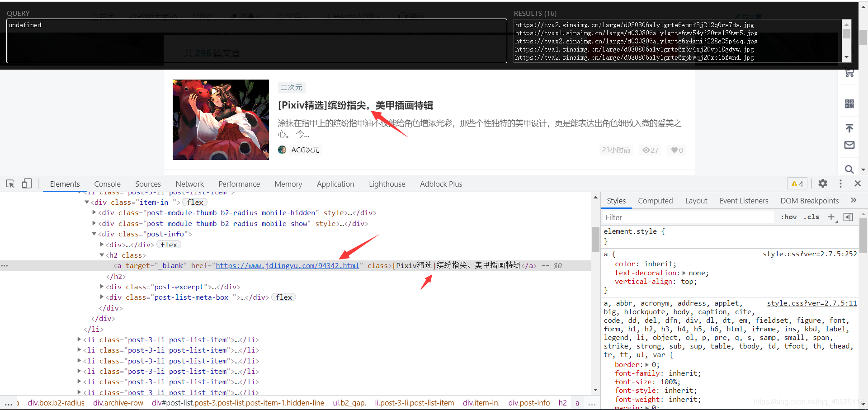Click the first sinaimg result URL ending 0rs7ds.jpg
The height and width of the screenshot is (410, 868).
click(x=634, y=25)
